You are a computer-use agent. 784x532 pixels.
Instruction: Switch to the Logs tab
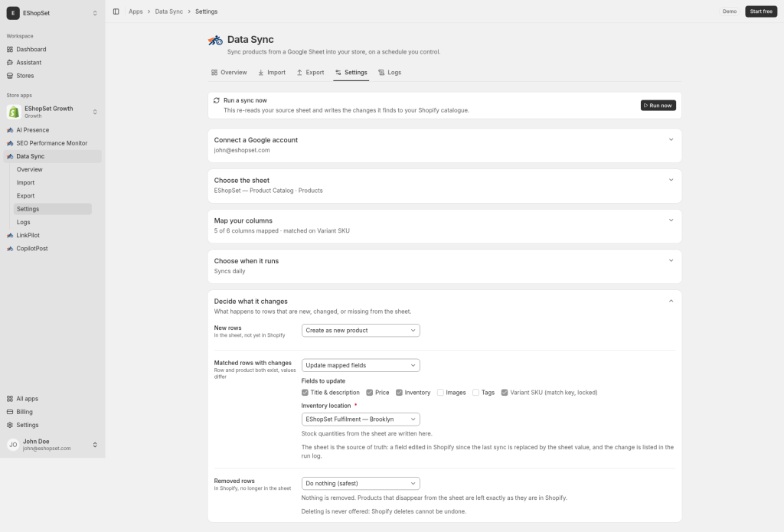point(390,73)
